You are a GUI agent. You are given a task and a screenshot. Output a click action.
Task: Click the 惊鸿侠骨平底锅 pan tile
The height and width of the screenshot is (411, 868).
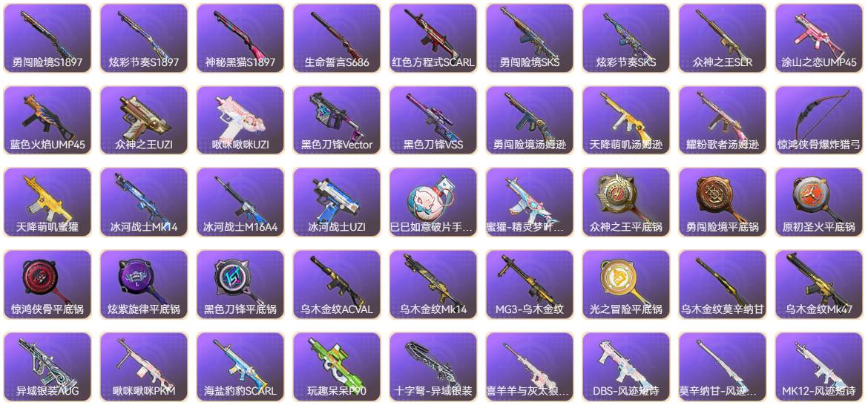point(47,284)
